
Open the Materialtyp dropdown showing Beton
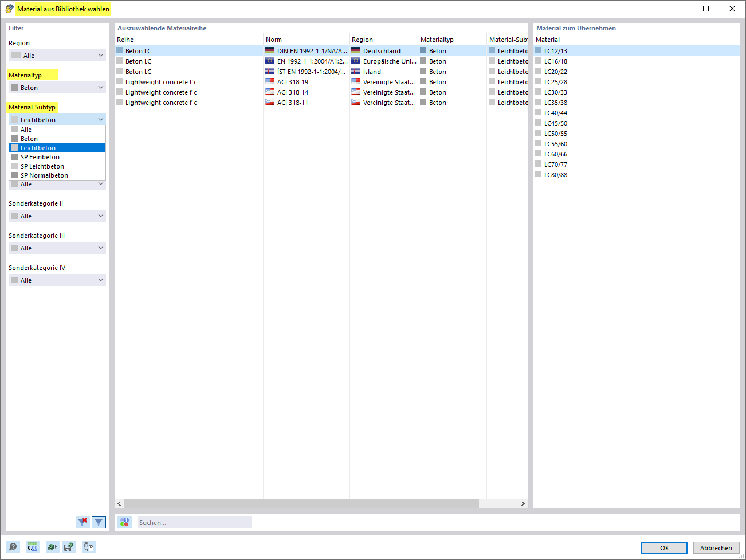click(x=57, y=88)
